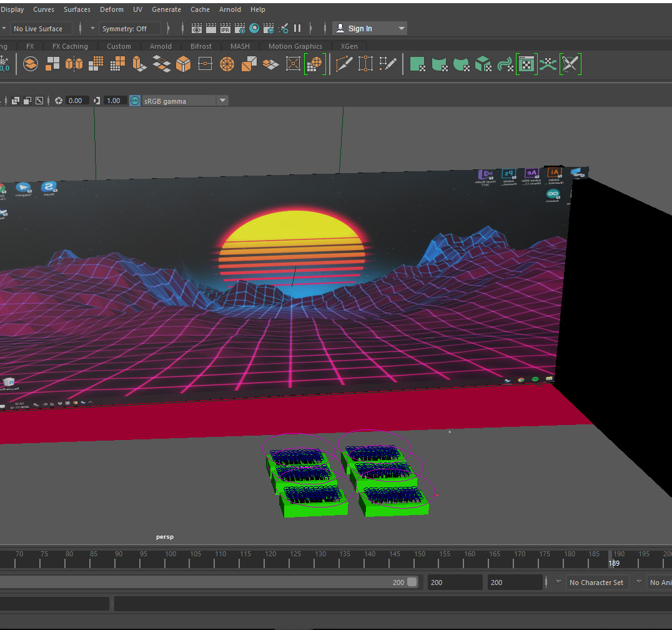Switch to the Motion Graphics shelf tab

295,46
